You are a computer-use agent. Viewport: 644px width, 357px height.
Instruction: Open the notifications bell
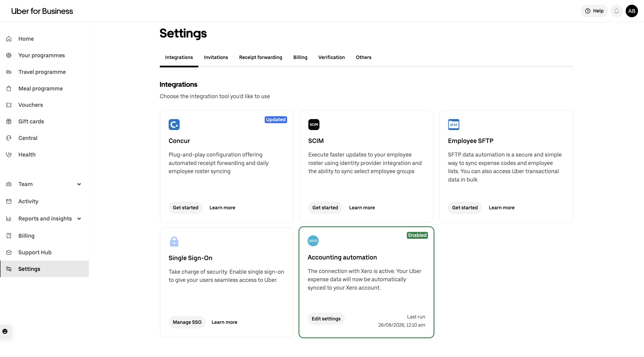pyautogui.click(x=616, y=11)
